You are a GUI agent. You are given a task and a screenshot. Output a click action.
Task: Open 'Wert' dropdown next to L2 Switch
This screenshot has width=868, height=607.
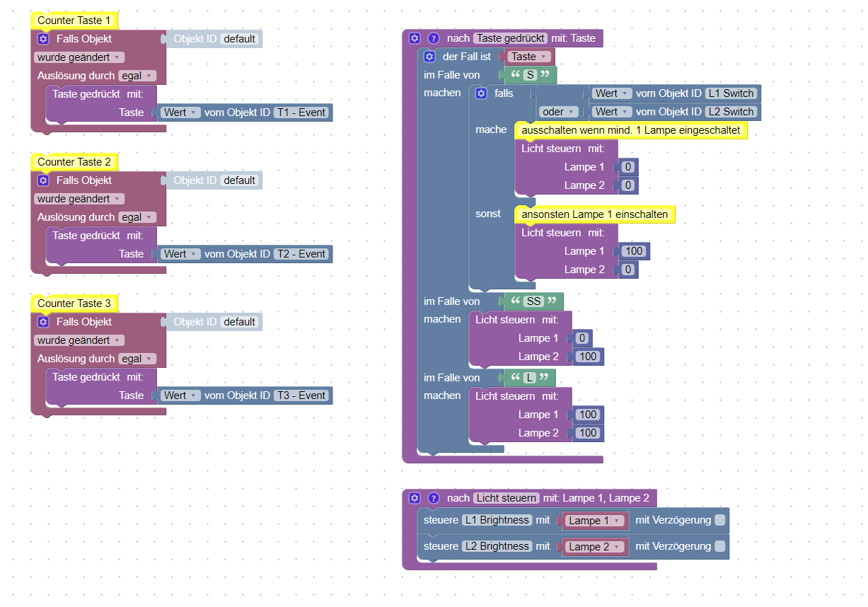pyautogui.click(x=612, y=112)
